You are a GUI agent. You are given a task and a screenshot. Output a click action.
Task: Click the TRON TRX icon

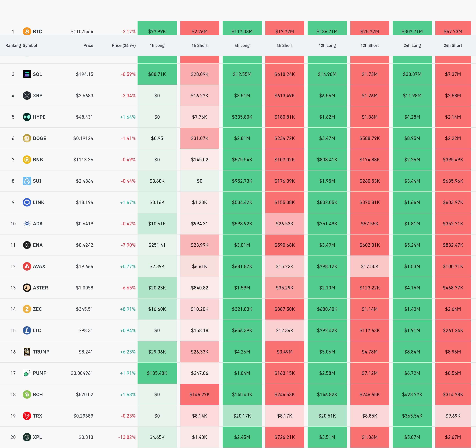point(27,416)
